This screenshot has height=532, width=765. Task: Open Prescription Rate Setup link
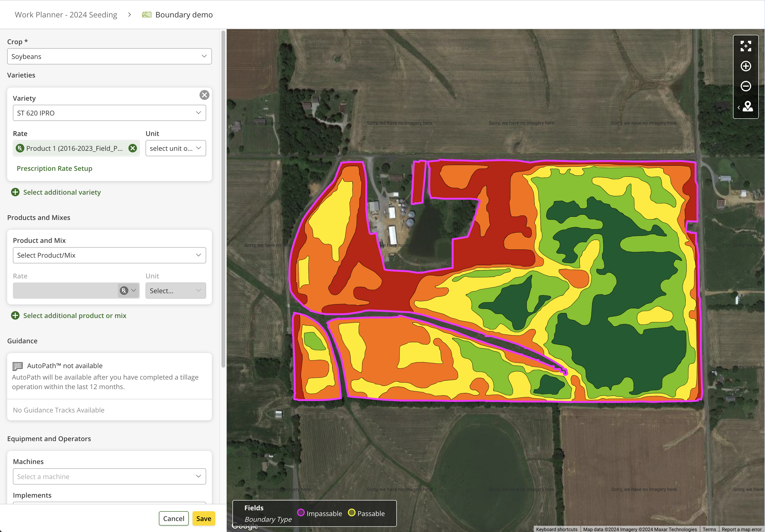coord(54,169)
